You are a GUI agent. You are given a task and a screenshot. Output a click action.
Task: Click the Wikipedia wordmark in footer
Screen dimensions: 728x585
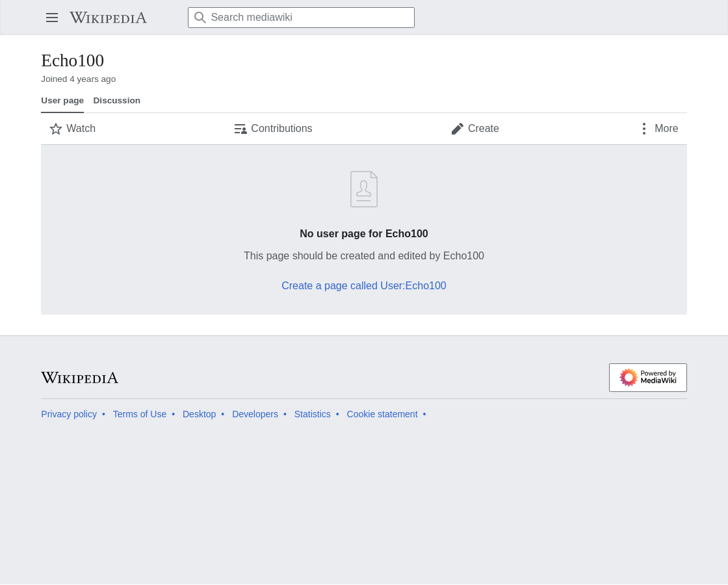coord(80,378)
